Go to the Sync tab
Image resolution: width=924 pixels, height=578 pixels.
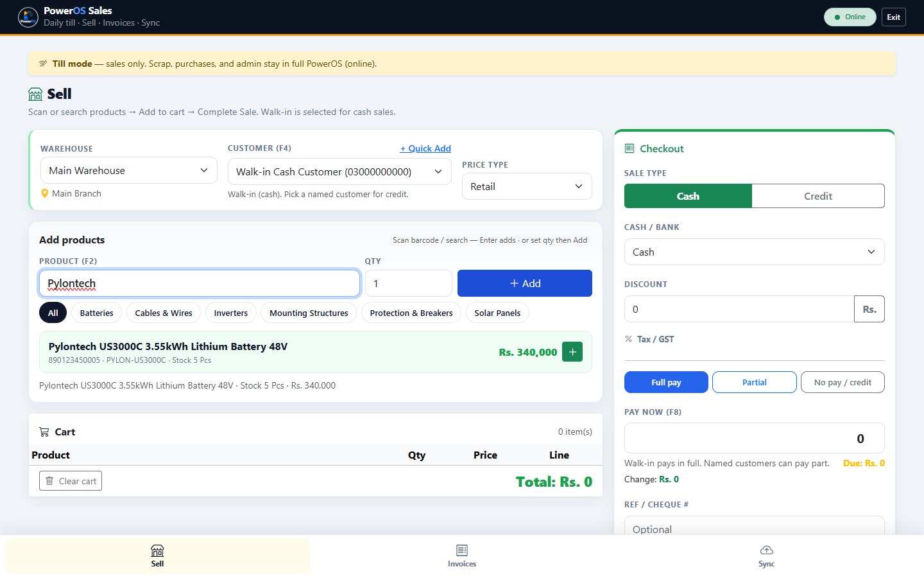click(x=766, y=556)
